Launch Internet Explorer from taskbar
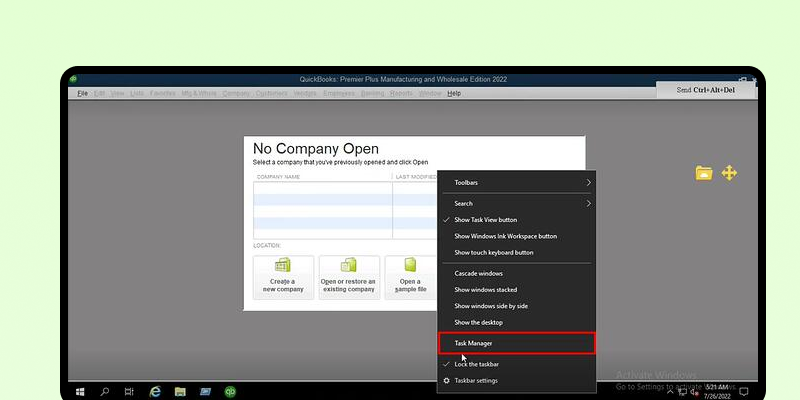This screenshot has width=800, height=400. (x=155, y=392)
